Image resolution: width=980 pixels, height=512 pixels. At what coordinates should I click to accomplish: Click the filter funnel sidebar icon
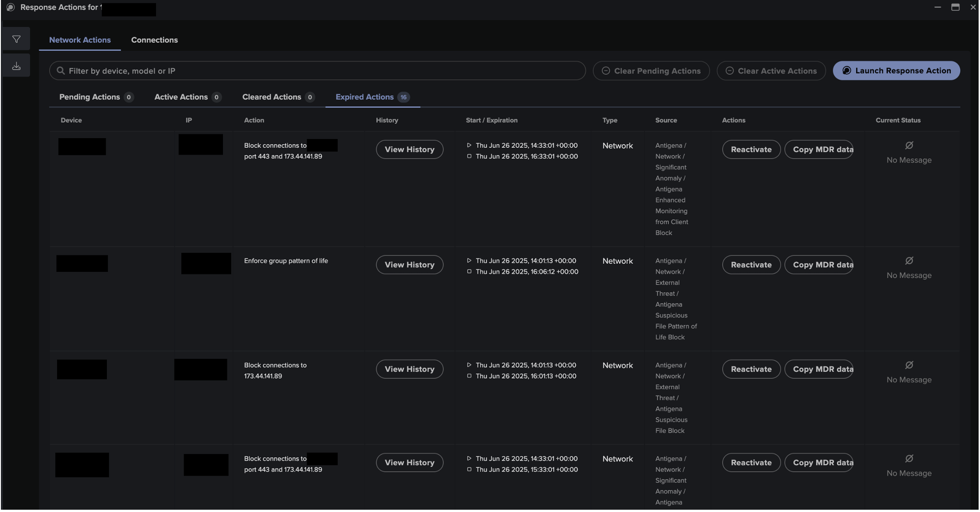[17, 39]
